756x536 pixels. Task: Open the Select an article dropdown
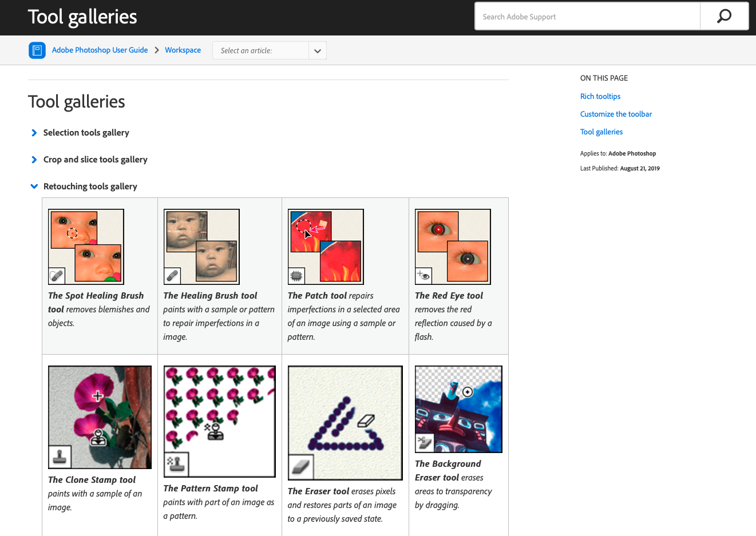coord(269,50)
